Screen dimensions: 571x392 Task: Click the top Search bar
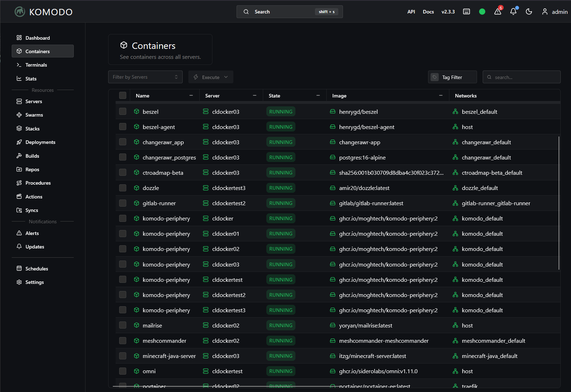point(289,12)
